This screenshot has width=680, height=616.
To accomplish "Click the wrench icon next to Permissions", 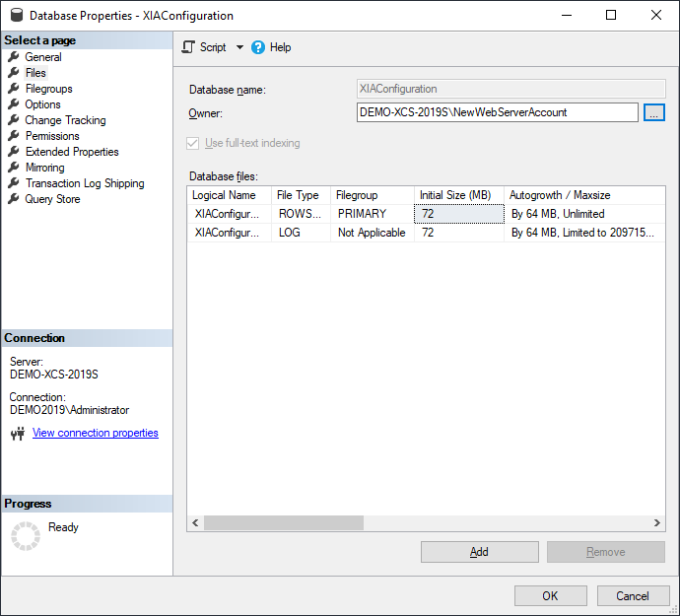I will pyautogui.click(x=14, y=135).
